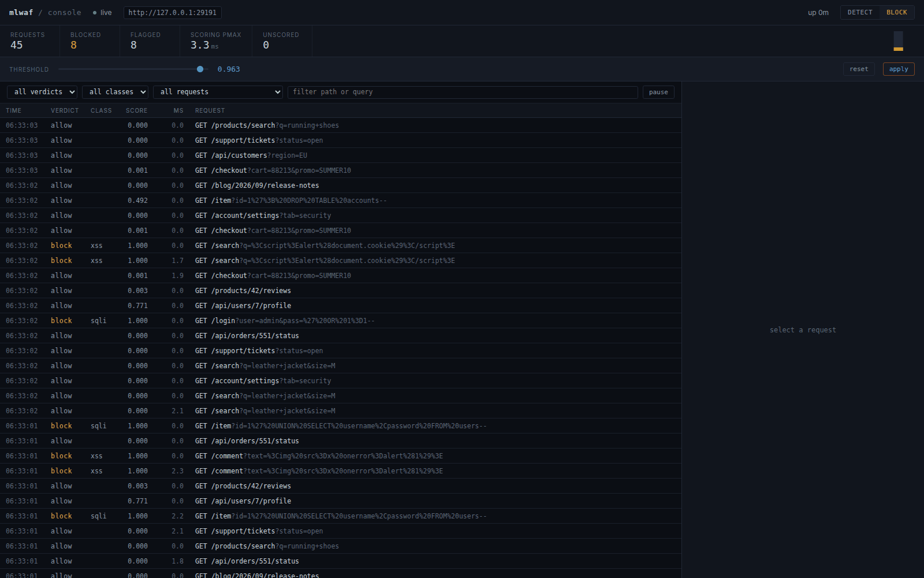Click the MS column header
Image resolution: width=924 pixels, height=578 pixels.
pos(178,110)
